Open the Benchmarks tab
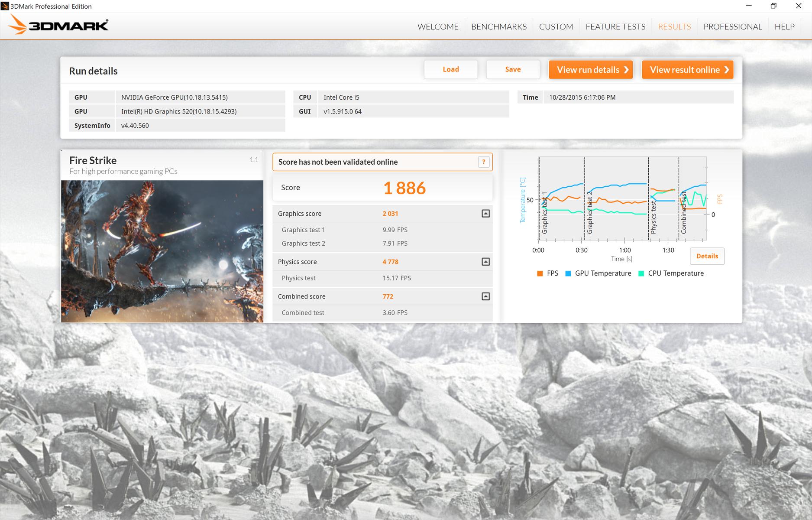 (x=498, y=27)
